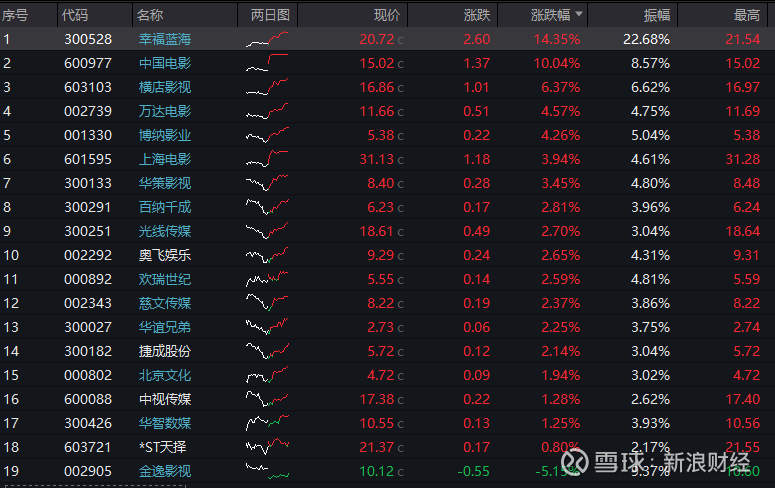Select the 博纳影业 row mini chart
Image resolution: width=775 pixels, height=488 pixels.
click(267, 135)
